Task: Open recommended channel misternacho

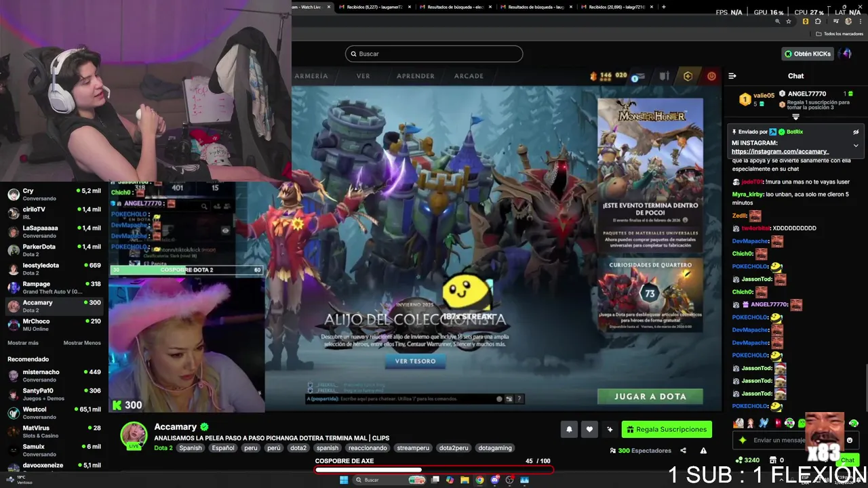Action: tap(54, 375)
